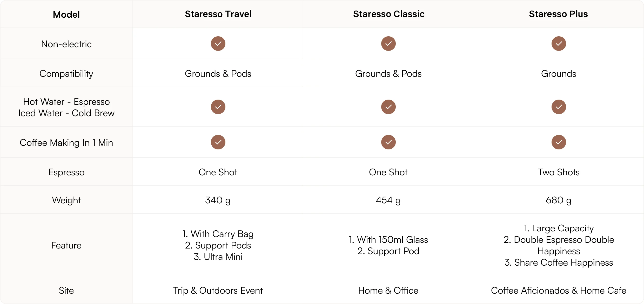Select the Staresso Plus column header

[558, 14]
